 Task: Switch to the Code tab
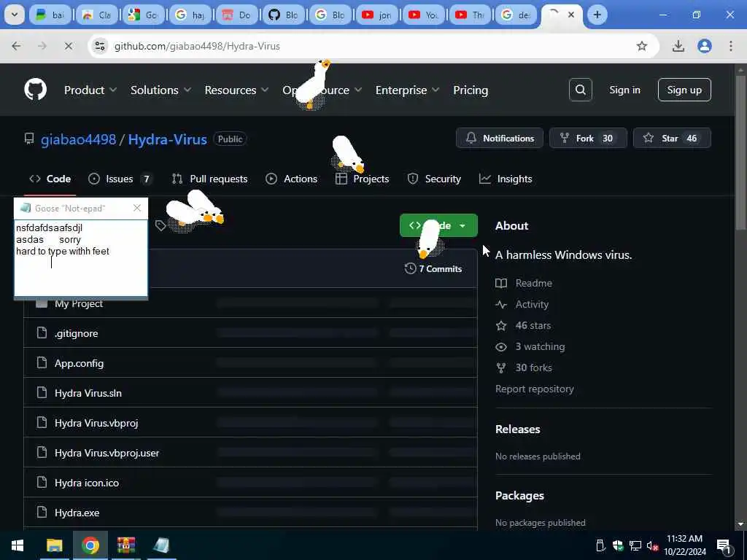click(x=50, y=179)
